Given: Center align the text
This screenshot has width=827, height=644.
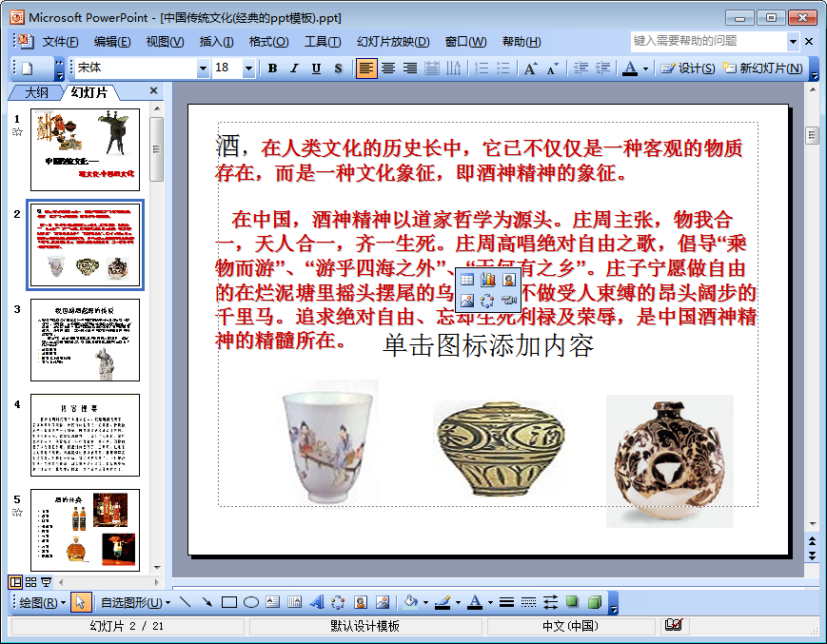Looking at the screenshot, I should coord(388,68).
